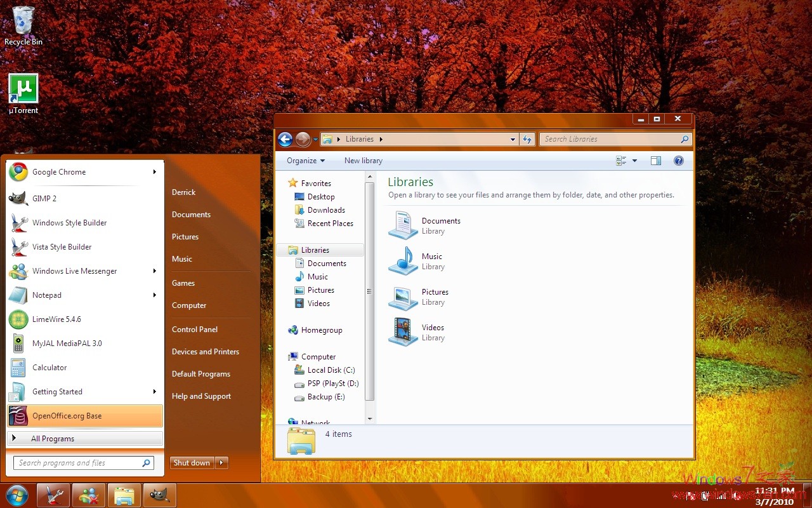This screenshot has width=812, height=508.
Task: Click the navigation pane vertical scrollbar
Action: tap(370, 291)
